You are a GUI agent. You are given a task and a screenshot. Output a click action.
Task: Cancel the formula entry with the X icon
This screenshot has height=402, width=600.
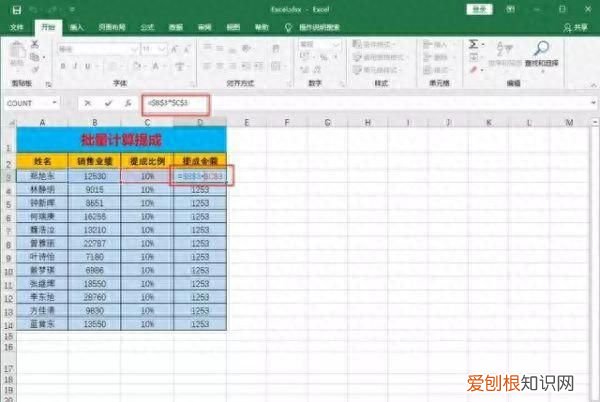88,103
